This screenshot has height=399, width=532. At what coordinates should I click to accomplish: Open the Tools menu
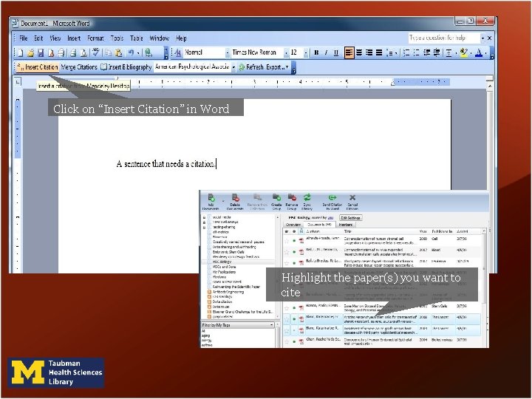pyautogui.click(x=117, y=38)
